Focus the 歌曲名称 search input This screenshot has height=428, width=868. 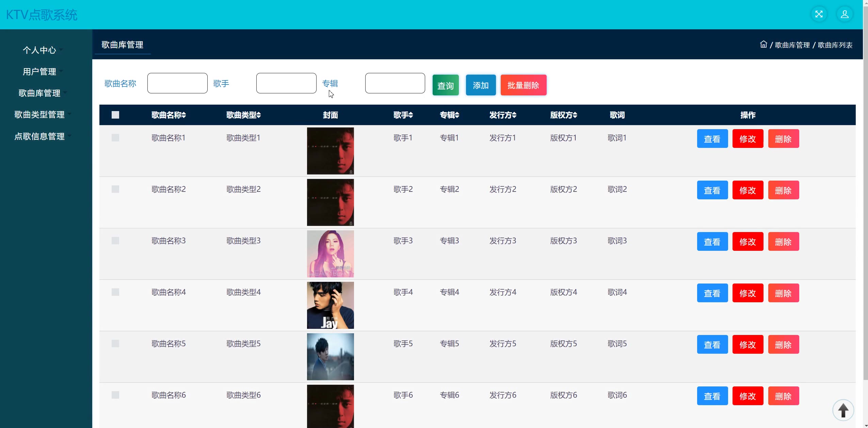coord(177,83)
